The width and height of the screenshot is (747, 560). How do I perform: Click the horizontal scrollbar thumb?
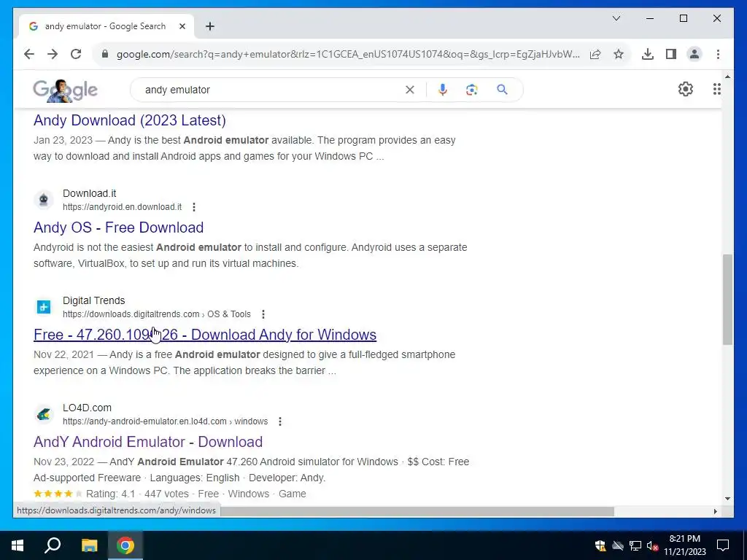[417, 511]
